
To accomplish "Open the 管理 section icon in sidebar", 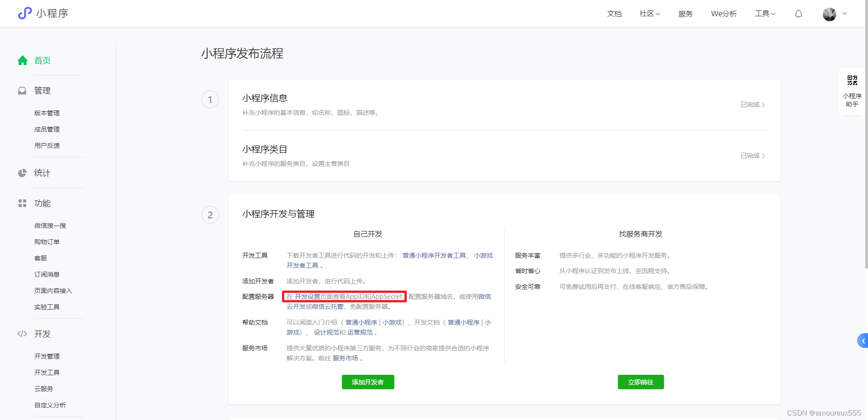I will coord(23,90).
